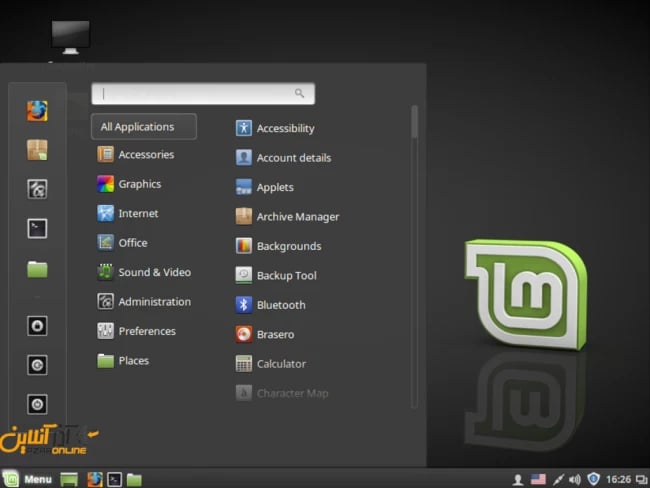Viewport: 650px width, 488px height.
Task: Open the Places category
Action: click(x=123, y=361)
